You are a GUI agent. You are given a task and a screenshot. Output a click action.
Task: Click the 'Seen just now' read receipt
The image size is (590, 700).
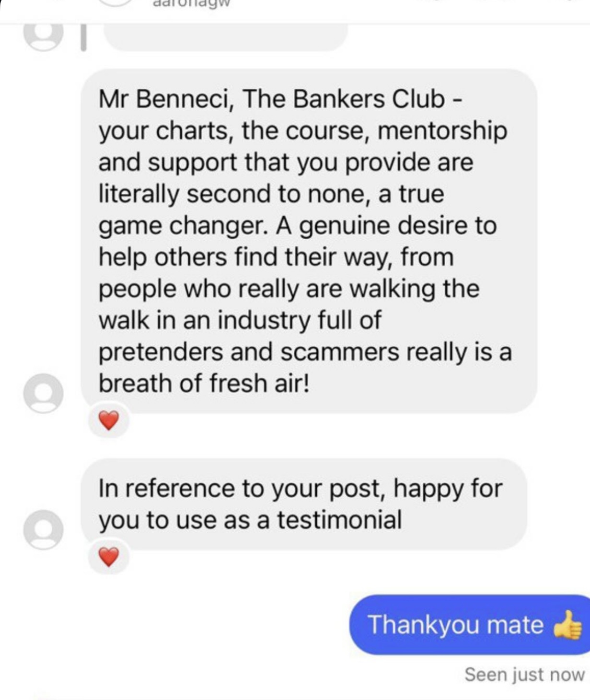tap(524, 675)
